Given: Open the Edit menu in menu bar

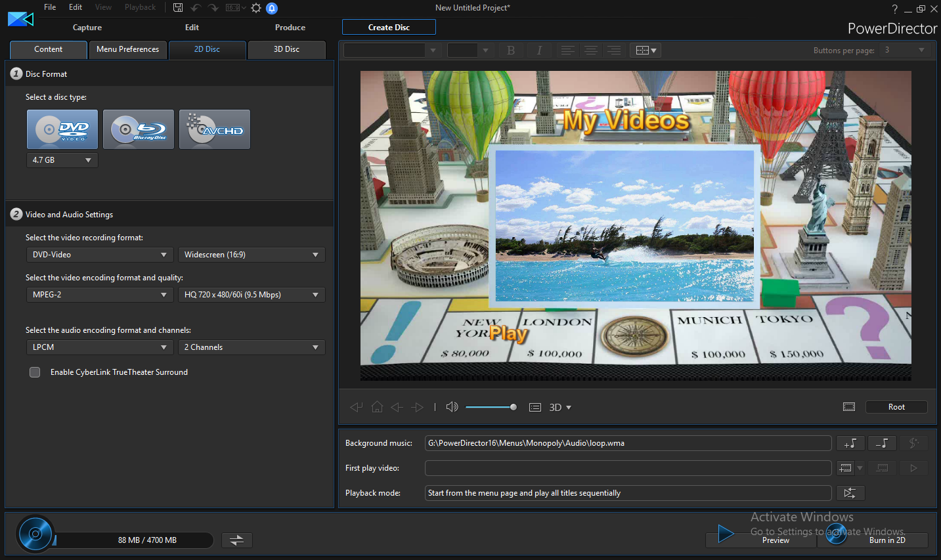Looking at the screenshot, I should coord(76,7).
